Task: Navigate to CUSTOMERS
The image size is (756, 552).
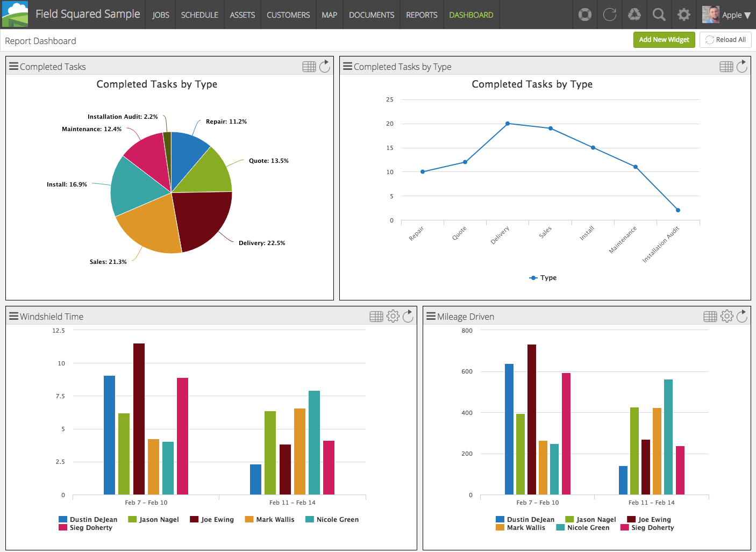Action: tap(288, 15)
